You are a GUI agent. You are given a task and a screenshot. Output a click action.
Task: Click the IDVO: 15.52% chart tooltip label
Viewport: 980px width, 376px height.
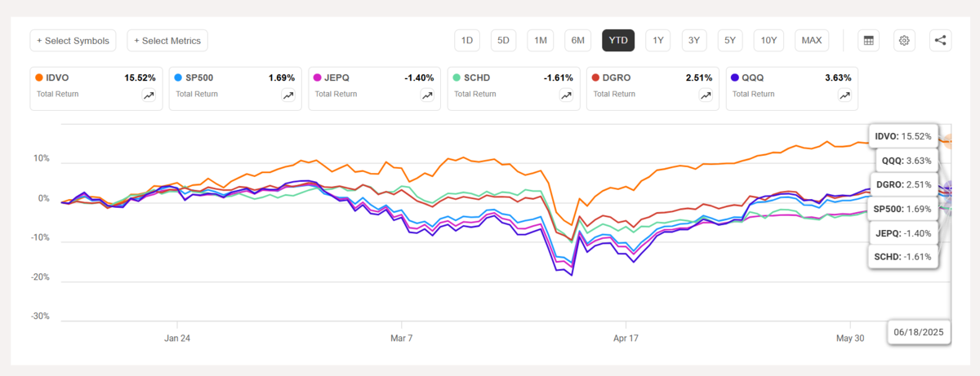(902, 136)
